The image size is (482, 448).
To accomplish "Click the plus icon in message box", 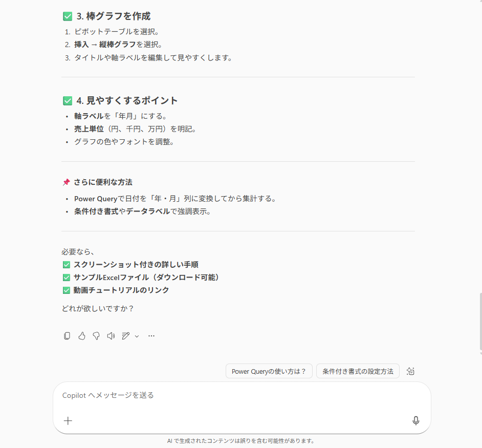I will [x=68, y=420].
